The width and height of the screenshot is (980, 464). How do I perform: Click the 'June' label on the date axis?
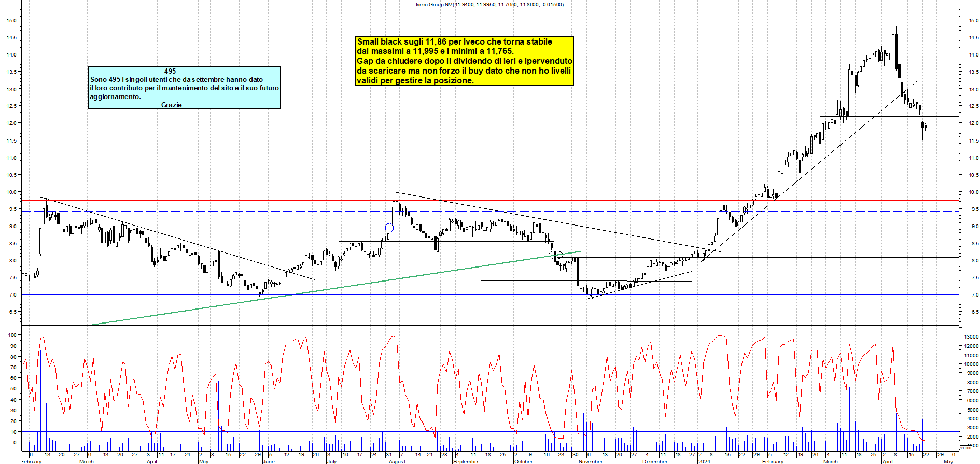pos(269,461)
